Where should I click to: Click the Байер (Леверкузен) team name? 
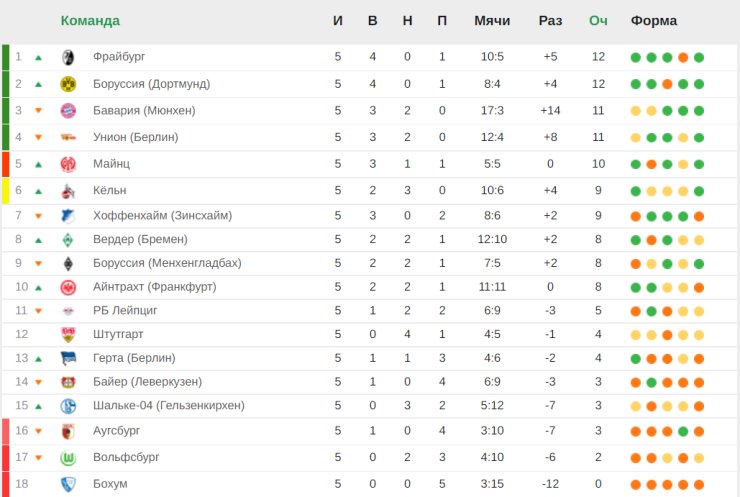tap(147, 381)
